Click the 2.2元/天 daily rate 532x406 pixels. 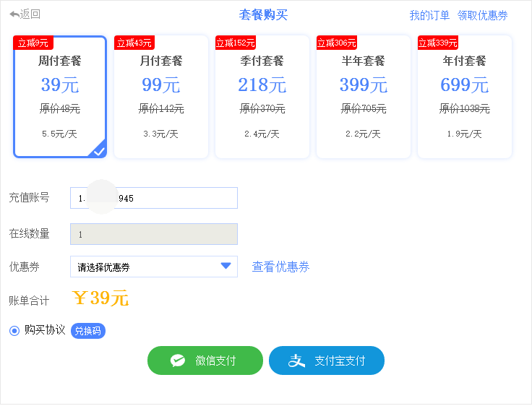363,134
